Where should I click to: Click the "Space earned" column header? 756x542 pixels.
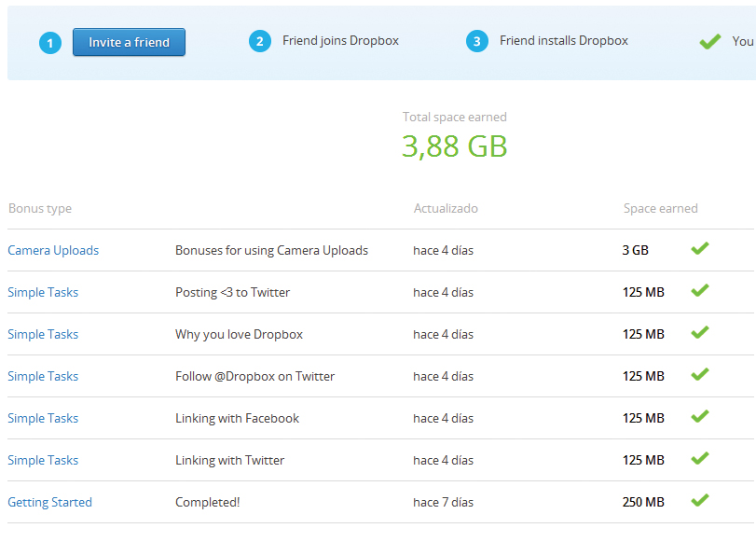click(661, 209)
